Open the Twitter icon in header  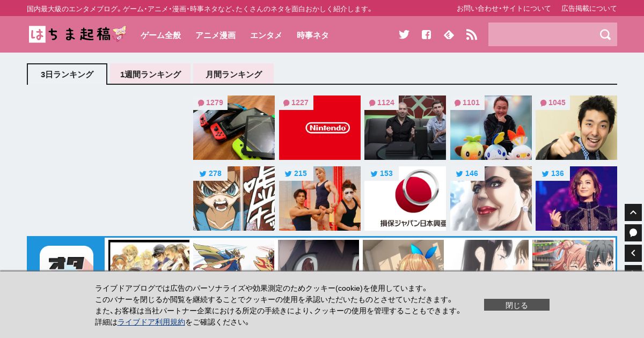coord(404,34)
